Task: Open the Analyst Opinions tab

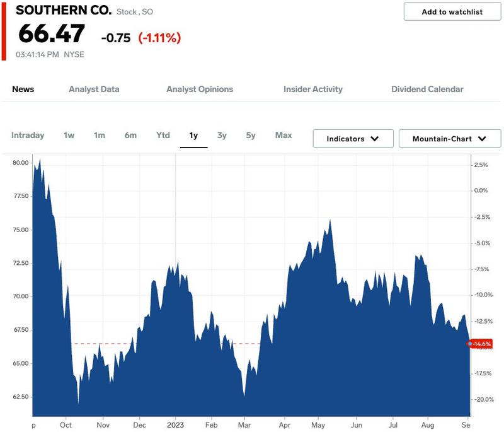Action: 200,89
